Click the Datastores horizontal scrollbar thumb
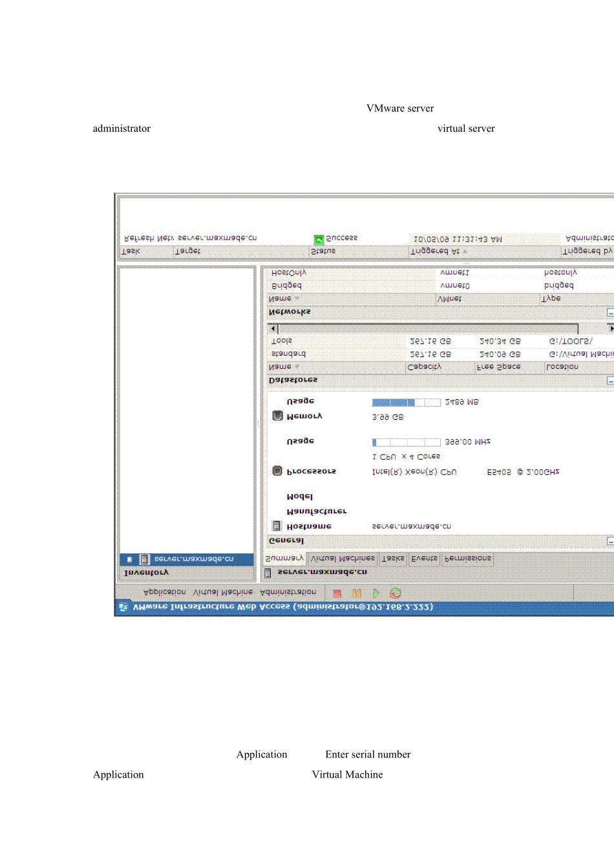The image size is (614, 868). 428,329
